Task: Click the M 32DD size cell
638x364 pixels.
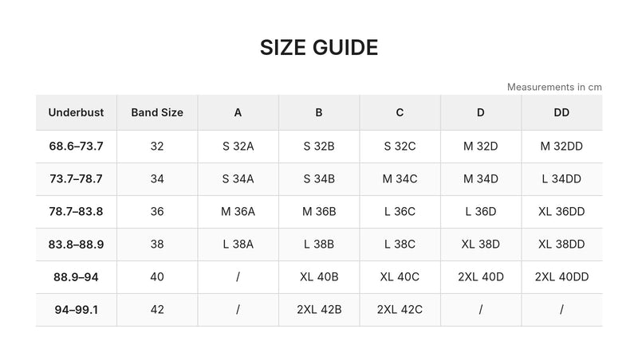Action: [x=561, y=147]
